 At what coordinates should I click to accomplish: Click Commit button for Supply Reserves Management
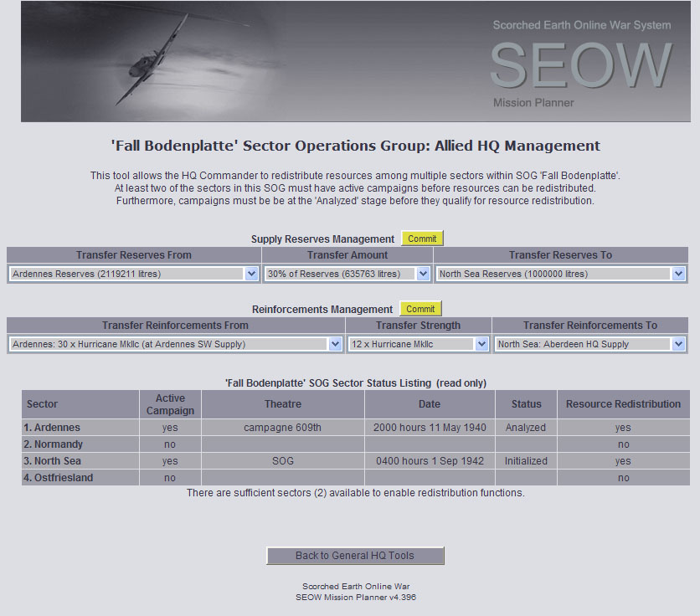point(421,239)
